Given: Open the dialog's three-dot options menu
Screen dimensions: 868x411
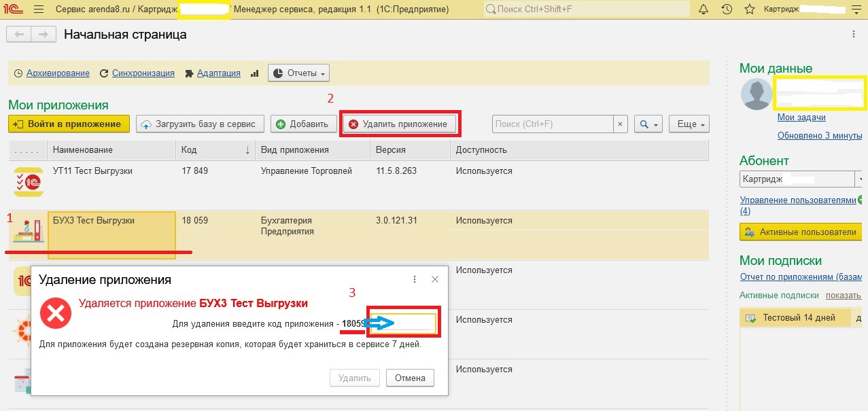Looking at the screenshot, I should (415, 279).
